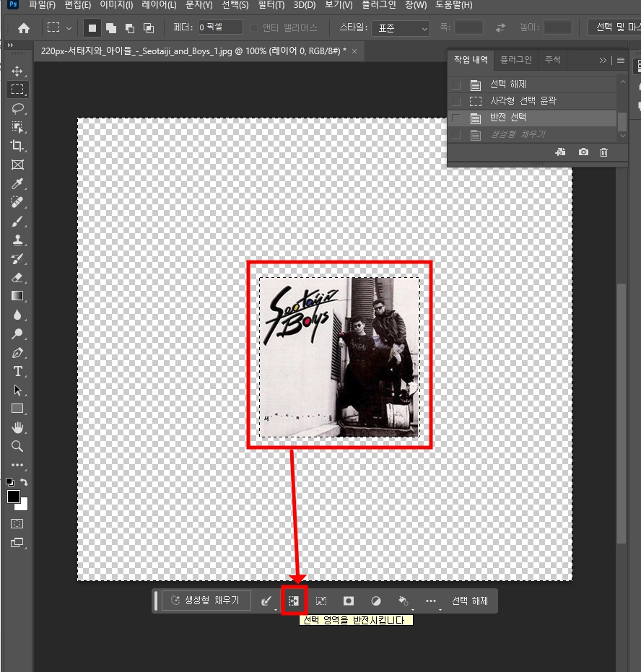Open the 필터(T) menu
This screenshot has height=672, width=641.
(x=271, y=5)
